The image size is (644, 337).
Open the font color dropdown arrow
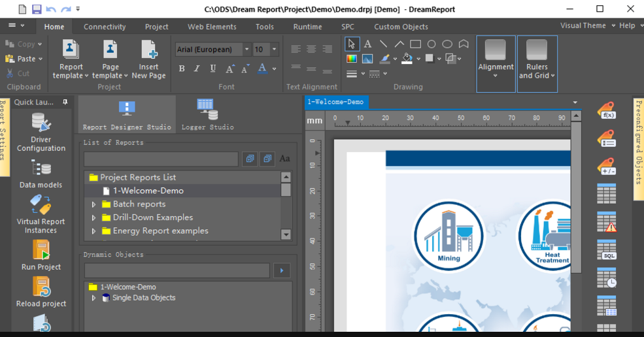click(x=275, y=69)
